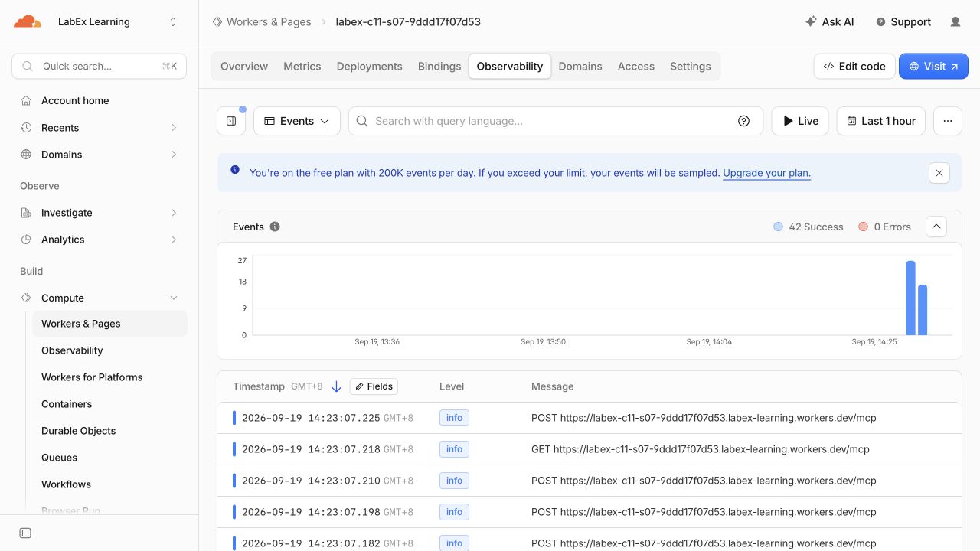Open Durable Objects
Viewport: 980px width, 551px height.
coord(79,430)
